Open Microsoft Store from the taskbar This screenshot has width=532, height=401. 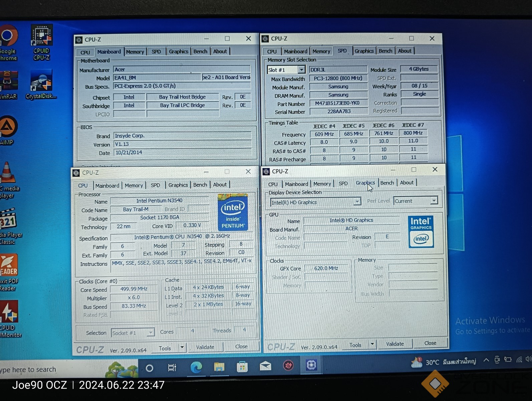click(x=242, y=367)
